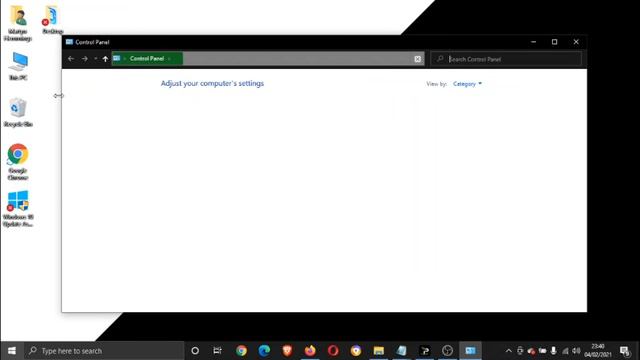Expand chevron after Control Panel breadcrumb
640x360 pixels.
[x=169, y=59]
